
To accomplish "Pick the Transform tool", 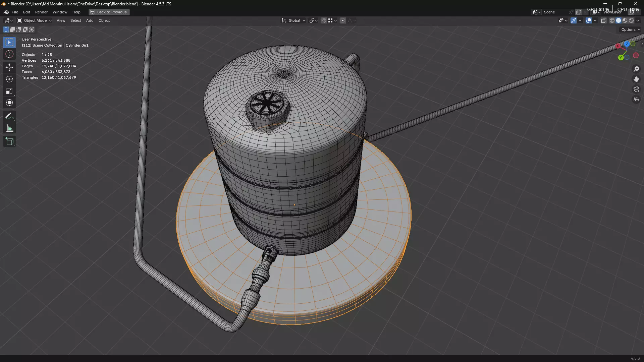I will (9, 103).
